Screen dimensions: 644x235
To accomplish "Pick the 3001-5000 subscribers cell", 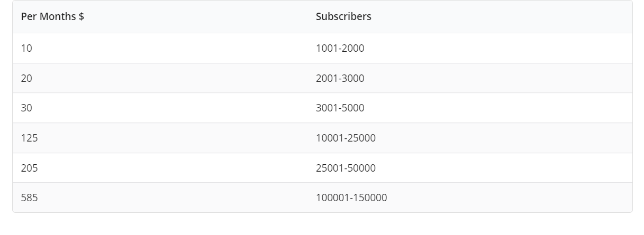I will pos(340,108).
